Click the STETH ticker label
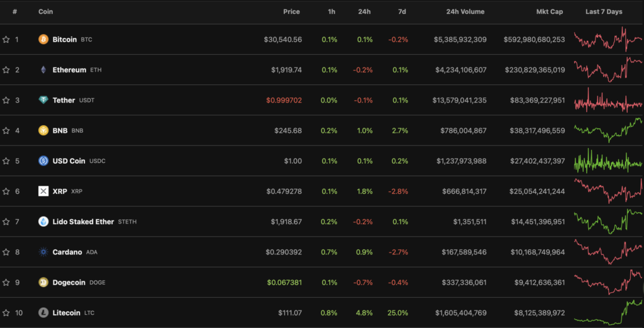The width and height of the screenshot is (644, 328). [x=127, y=222]
